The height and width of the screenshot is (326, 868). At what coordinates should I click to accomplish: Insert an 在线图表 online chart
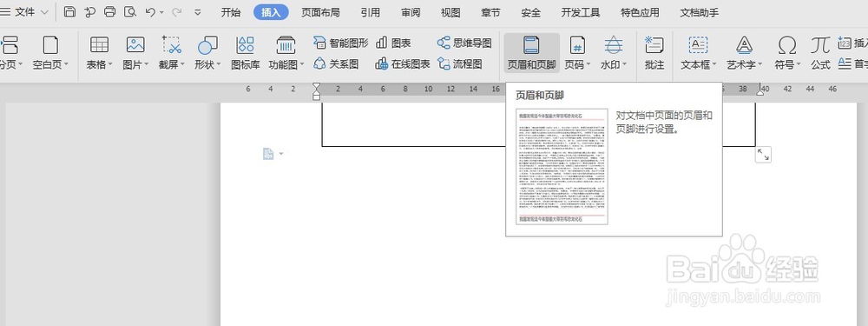pos(403,64)
